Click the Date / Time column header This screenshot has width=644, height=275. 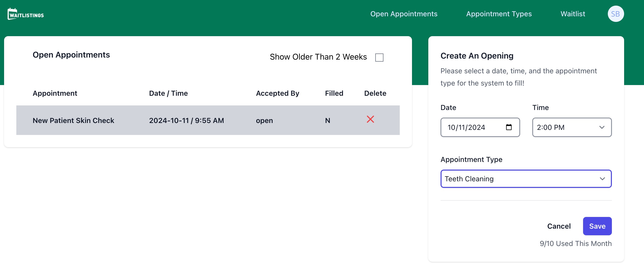coord(168,93)
